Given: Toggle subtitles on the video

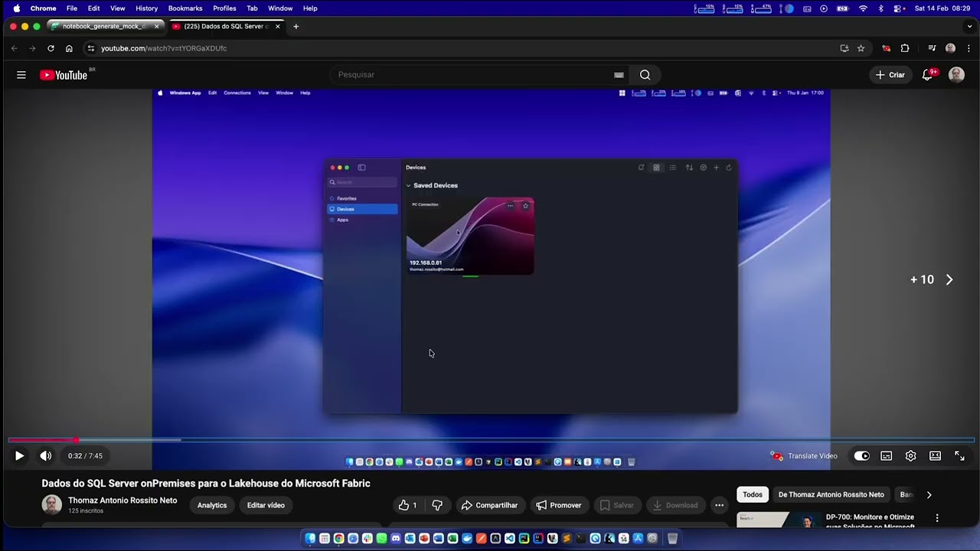Looking at the screenshot, I should click(x=886, y=456).
